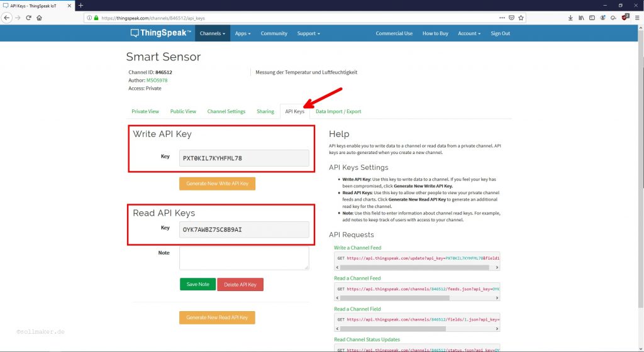Click the page scrollbar up arrow
The height and width of the screenshot is (352, 644).
point(641,28)
